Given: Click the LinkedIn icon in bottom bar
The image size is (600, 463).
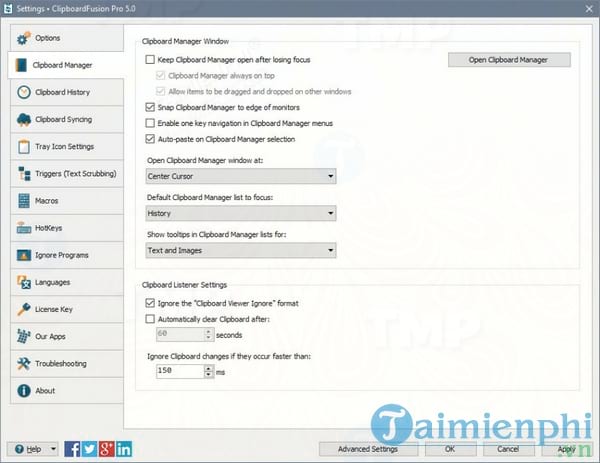Looking at the screenshot, I should pyautogui.click(x=122, y=449).
